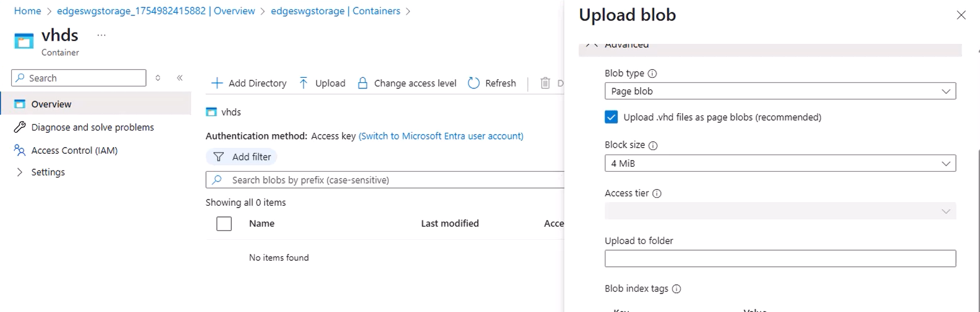Click the info icon next to Blob index tags
Image resolution: width=980 pixels, height=312 pixels.
point(676,289)
